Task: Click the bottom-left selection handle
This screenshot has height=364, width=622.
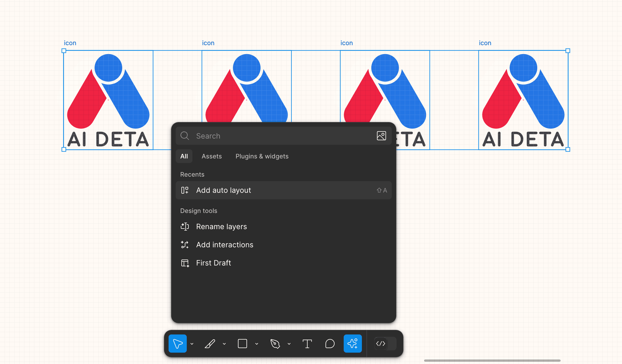Action: point(64,149)
